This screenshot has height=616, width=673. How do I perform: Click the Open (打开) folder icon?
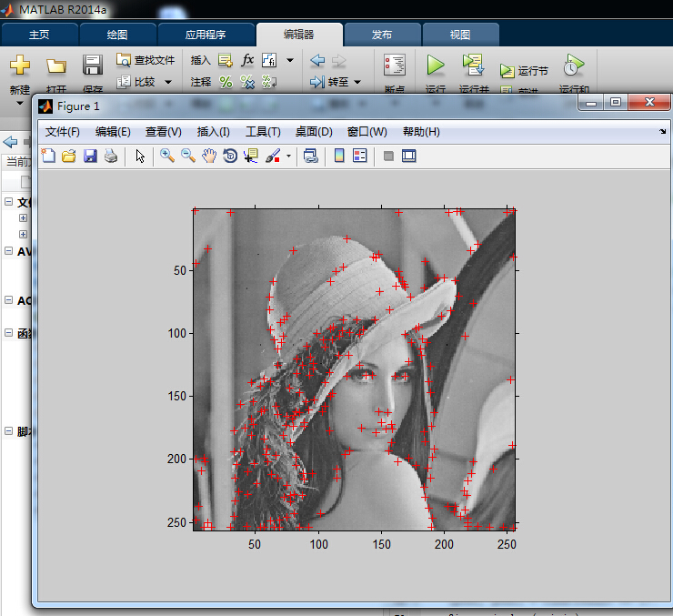(56, 66)
